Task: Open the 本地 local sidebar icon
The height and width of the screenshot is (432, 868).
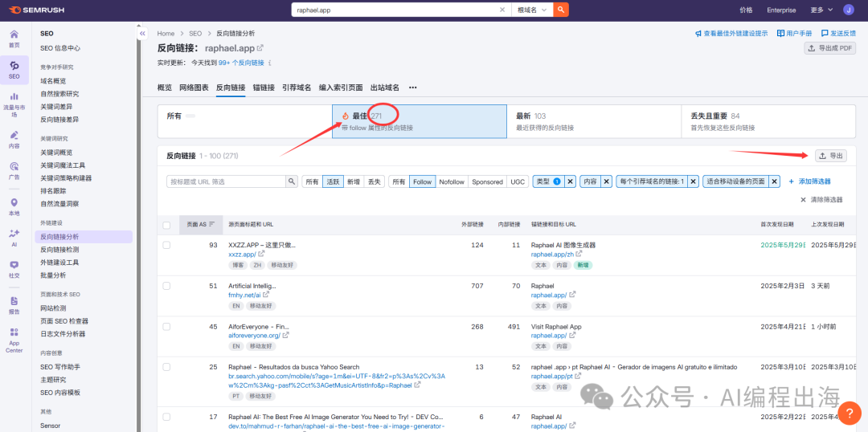Action: [14, 207]
